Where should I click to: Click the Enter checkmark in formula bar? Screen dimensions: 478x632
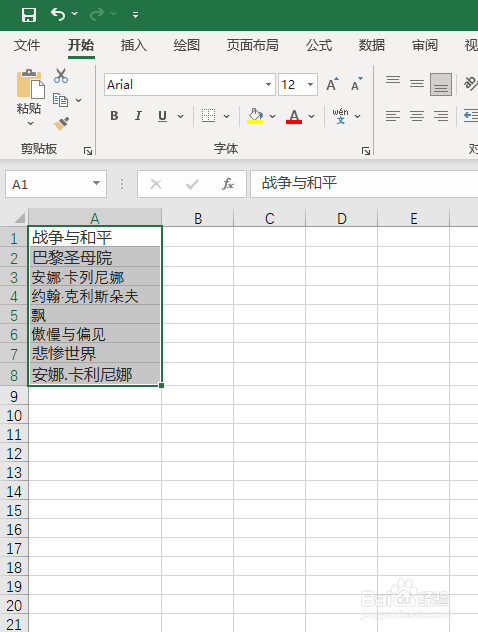(192, 184)
